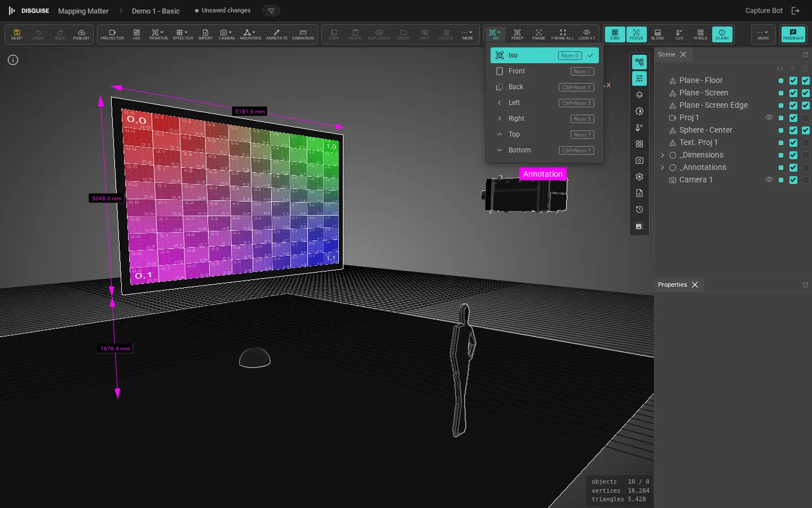Open the Camera dropdown
Screen dimensions: 812x508
point(227,34)
